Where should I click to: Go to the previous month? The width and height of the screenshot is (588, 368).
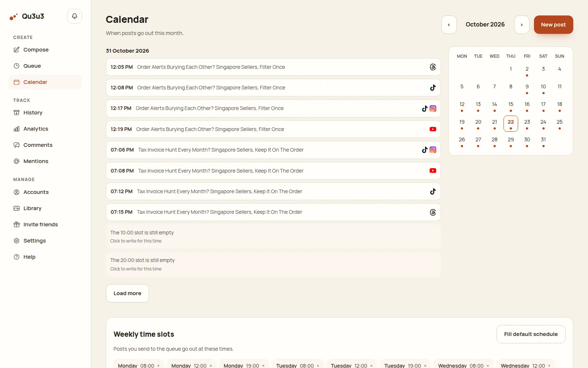pyautogui.click(x=449, y=25)
